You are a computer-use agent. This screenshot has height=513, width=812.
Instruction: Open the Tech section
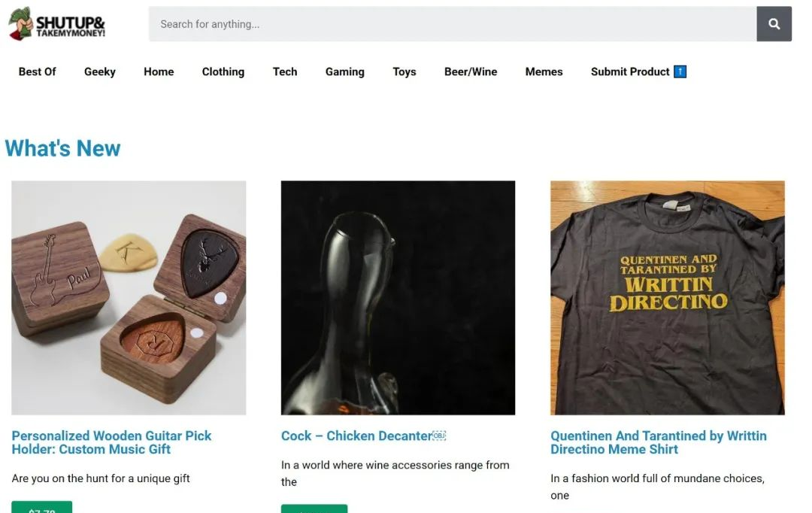coord(286,71)
